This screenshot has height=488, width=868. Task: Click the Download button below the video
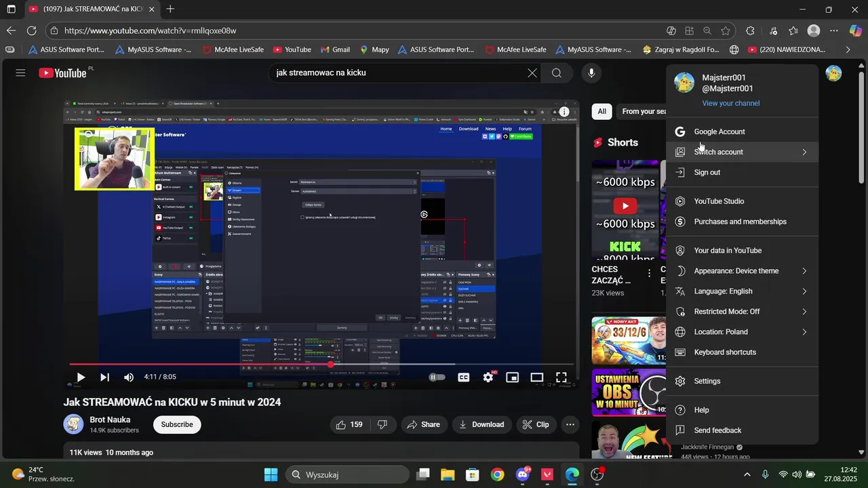[481, 424]
